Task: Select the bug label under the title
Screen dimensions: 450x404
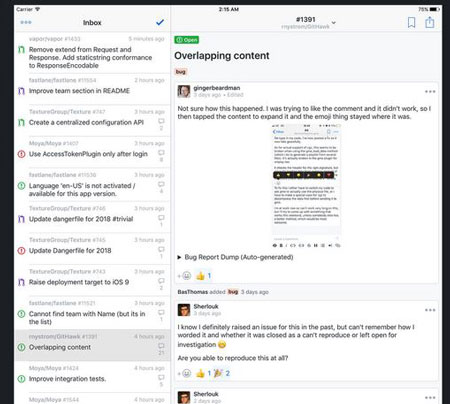Action: pos(181,72)
